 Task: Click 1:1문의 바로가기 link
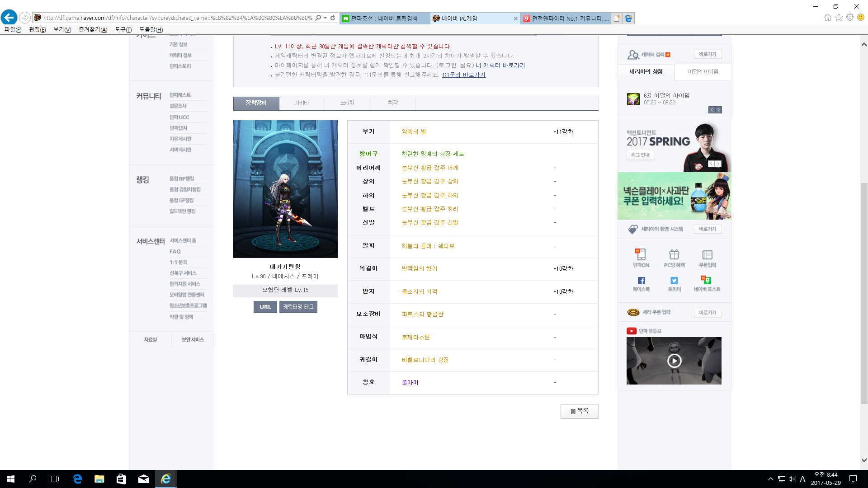click(x=464, y=75)
